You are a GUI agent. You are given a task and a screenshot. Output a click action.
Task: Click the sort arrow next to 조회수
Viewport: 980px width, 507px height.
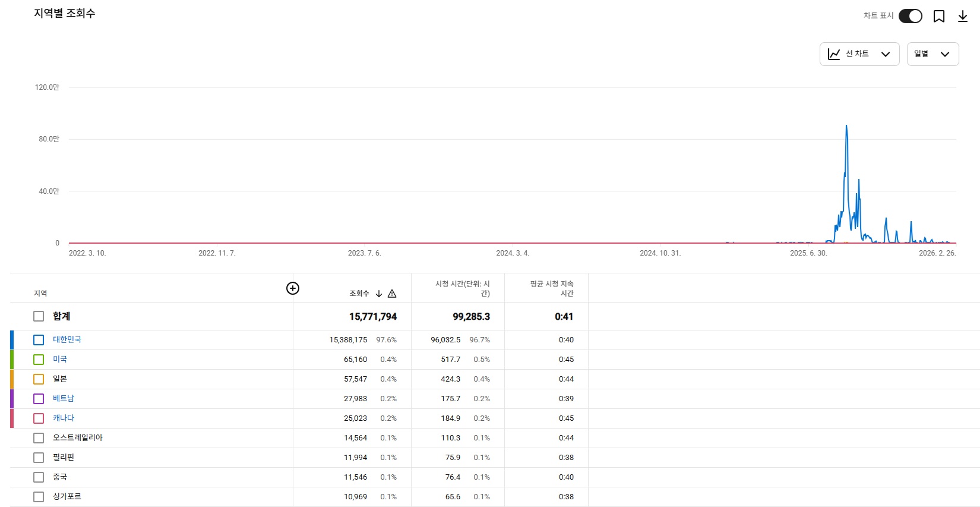(379, 294)
